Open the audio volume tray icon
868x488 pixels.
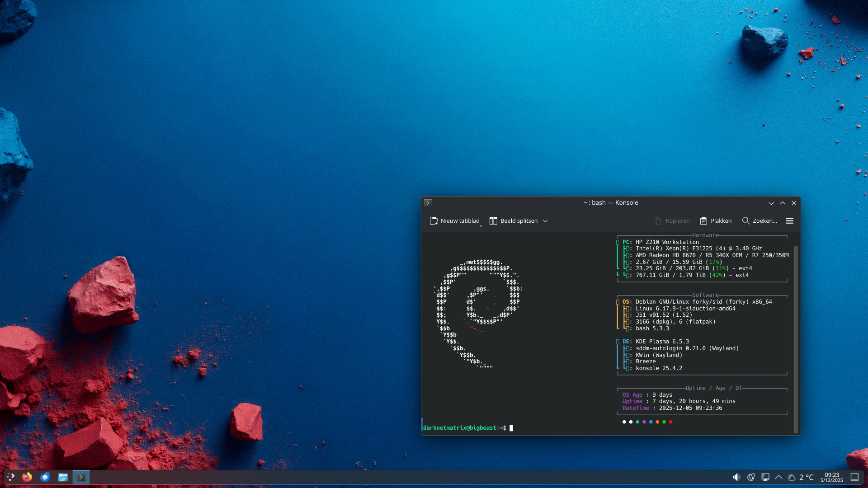pyautogui.click(x=736, y=477)
